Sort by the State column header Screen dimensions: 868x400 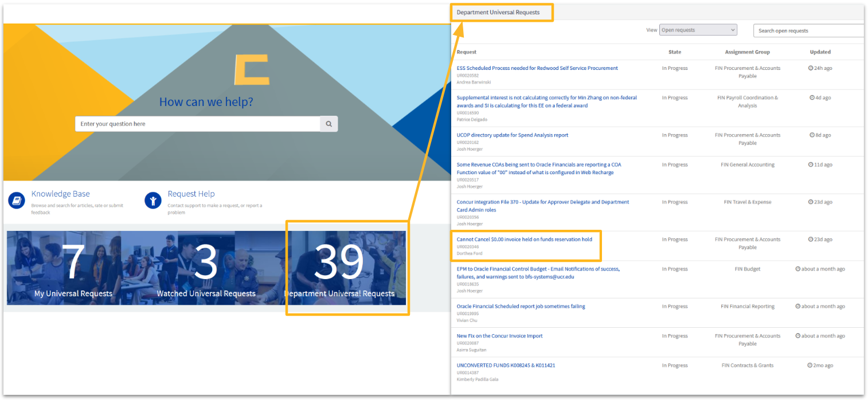click(675, 52)
